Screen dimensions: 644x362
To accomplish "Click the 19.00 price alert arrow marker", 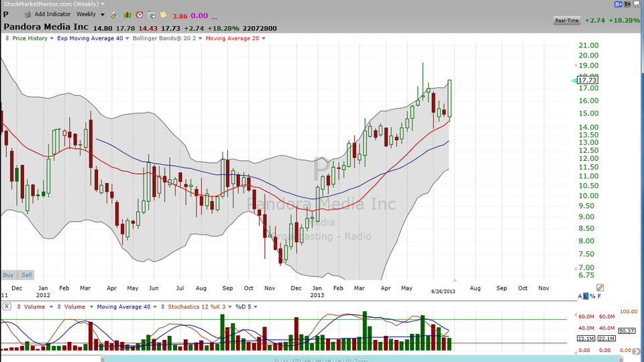I will coord(575,66).
